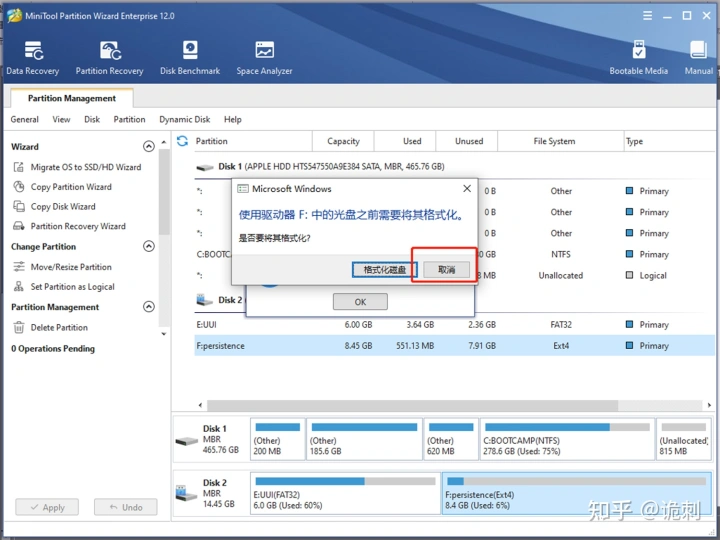
Task: Collapse the Wizard section
Action: (149, 146)
